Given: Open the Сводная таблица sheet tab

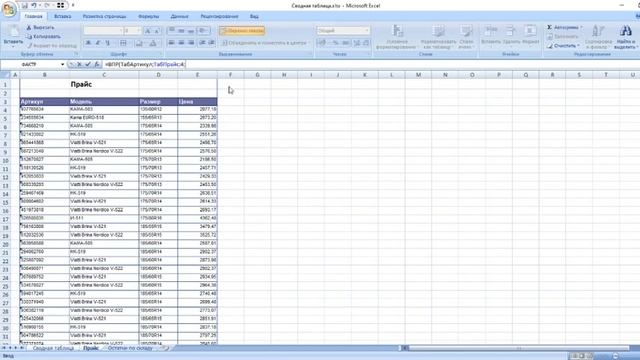Looking at the screenshot, I should coord(53,348).
